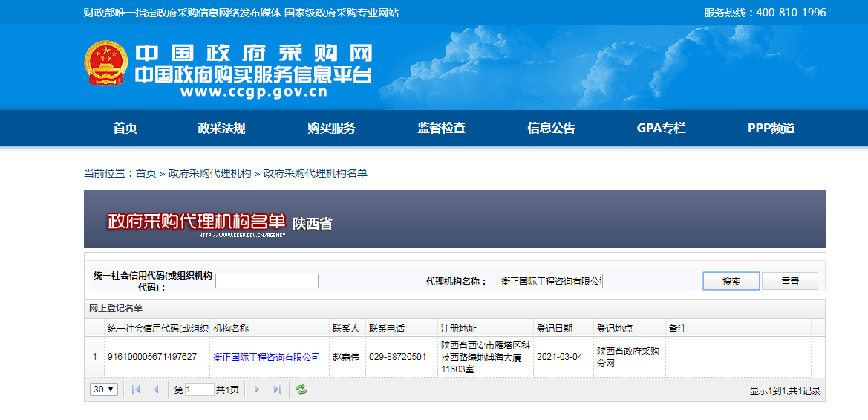Image resolution: width=868 pixels, height=420 pixels.
Task: Click the 网上登记名单 panel title
Action: (116, 308)
